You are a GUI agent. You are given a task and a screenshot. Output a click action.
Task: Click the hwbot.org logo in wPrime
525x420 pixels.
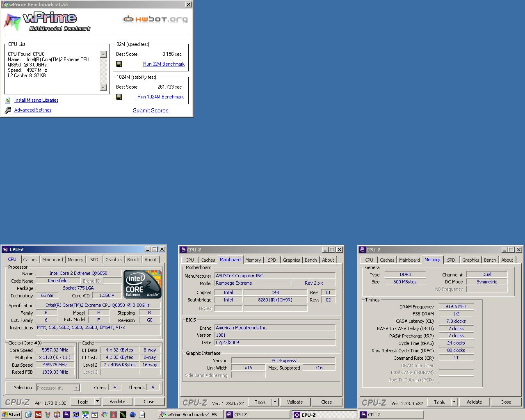(x=155, y=19)
